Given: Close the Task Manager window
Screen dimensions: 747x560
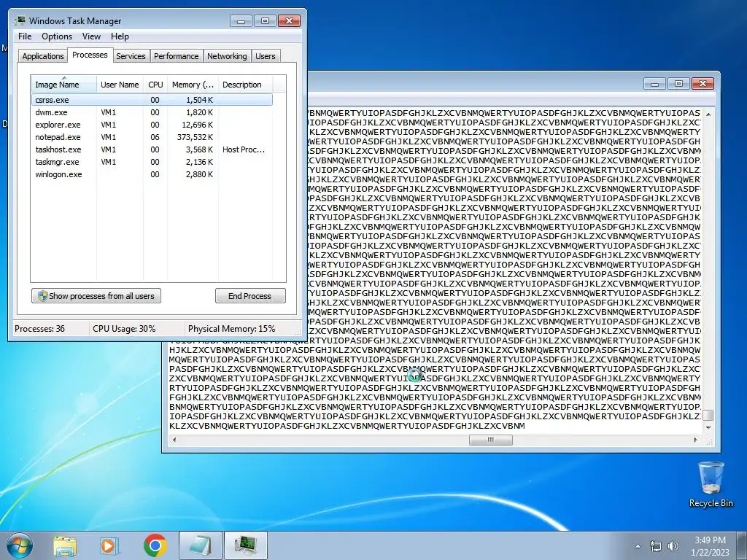Looking at the screenshot, I should [x=289, y=21].
